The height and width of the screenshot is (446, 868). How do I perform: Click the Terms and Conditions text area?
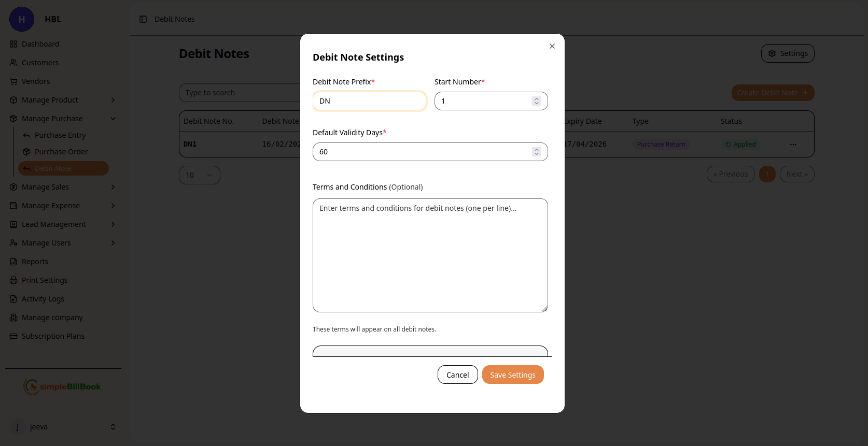click(430, 255)
